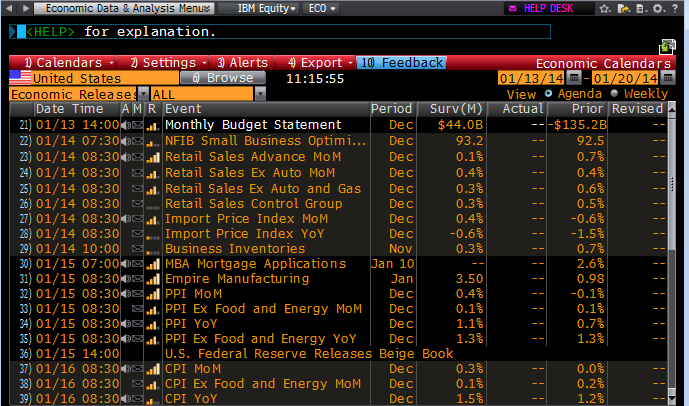Click the table scrollbar up arrow
The width and height of the screenshot is (689, 406).
click(671, 109)
